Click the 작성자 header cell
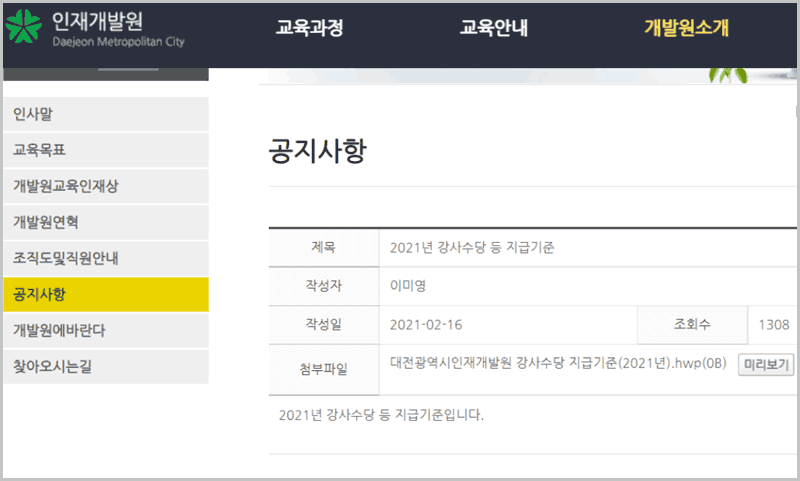Viewport: 800px width, 481px height. [x=324, y=286]
